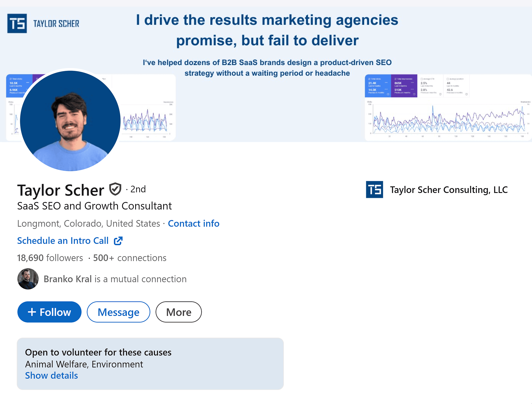
Task: Click Open to volunteer for these causes heading
Action: tap(98, 352)
